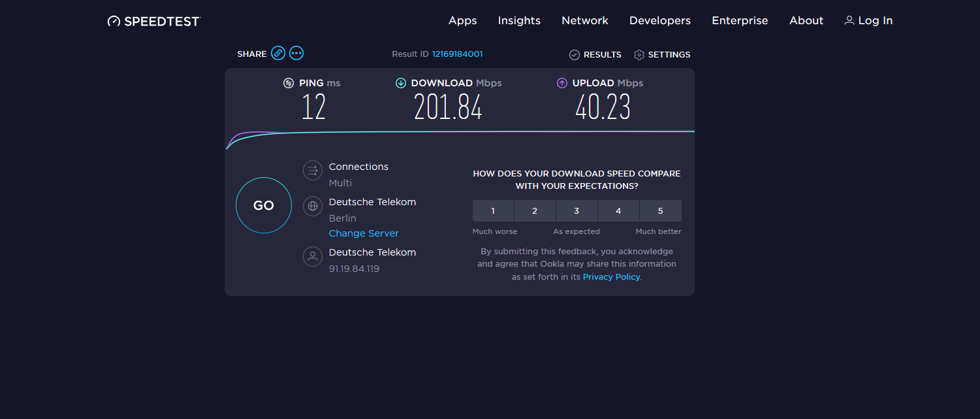Click the download speed comparison question
Screen dimensions: 980x419
click(x=577, y=180)
